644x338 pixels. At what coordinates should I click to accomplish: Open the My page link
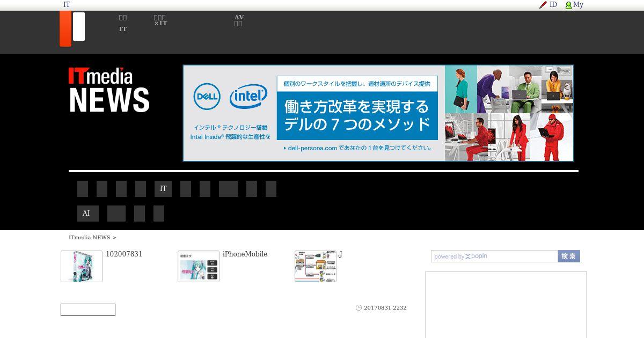point(578,5)
